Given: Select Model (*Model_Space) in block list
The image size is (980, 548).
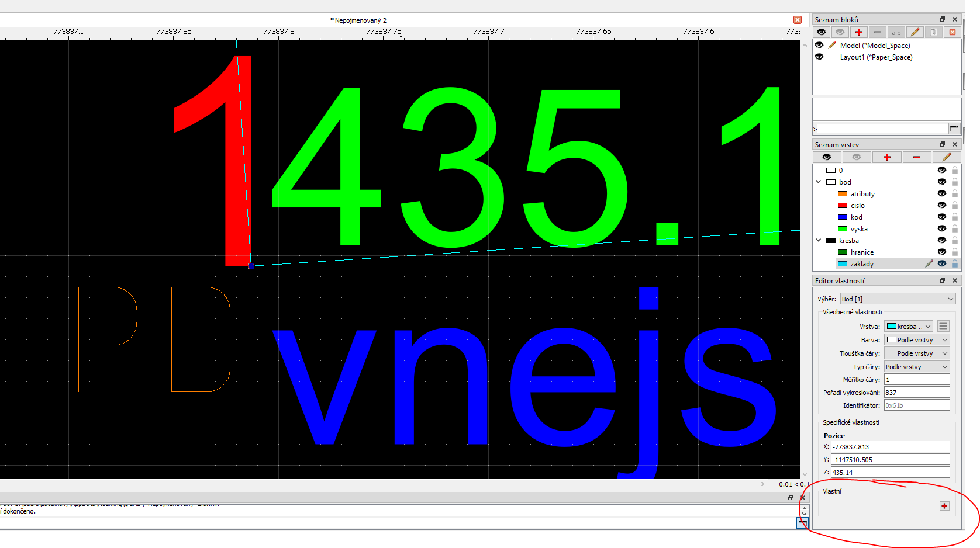Looking at the screenshot, I should (875, 46).
